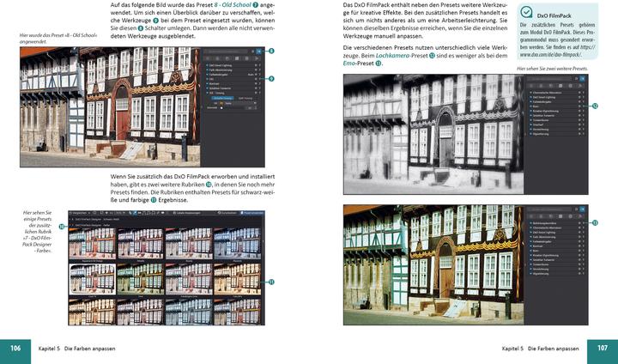
Task: Toggle the blue active-corrections switch in the Emo preset panel
Action: 582,209
